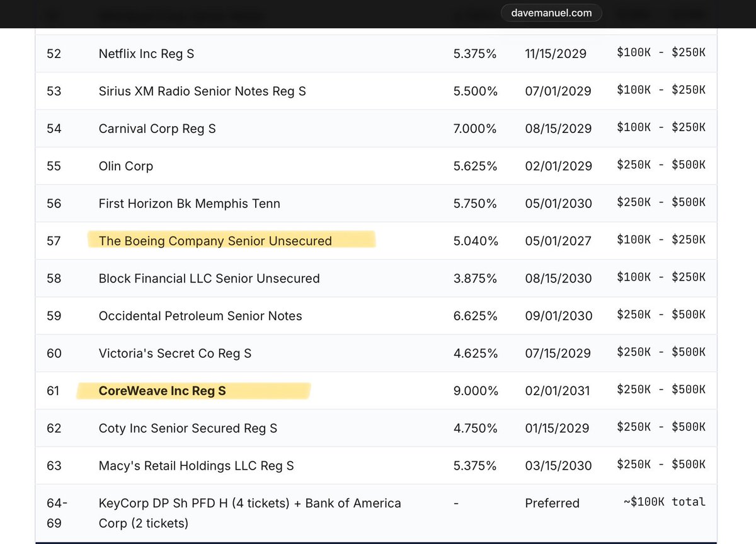Click Olin Corp amount $250K - $500K
The width and height of the screenshot is (756, 544).
point(661,165)
